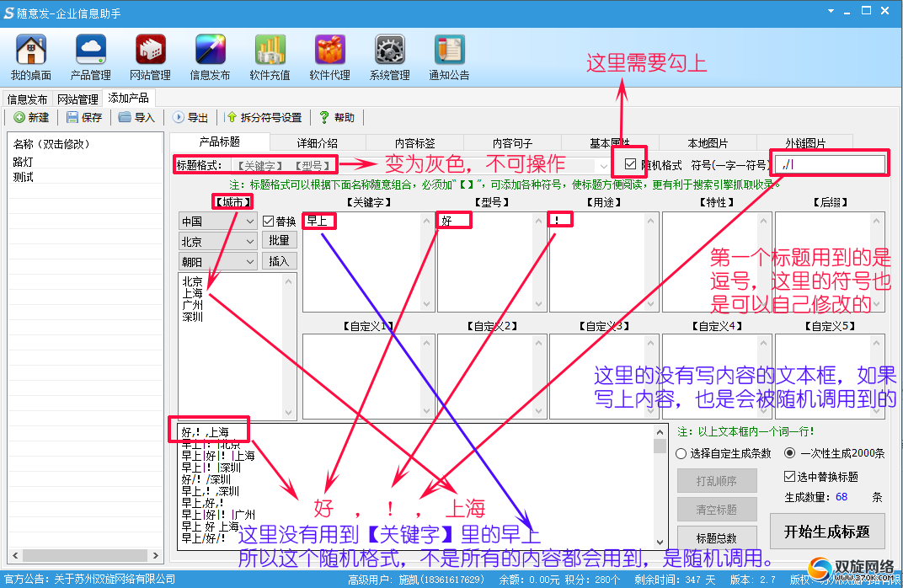Click into the 自定义2 text box
Image resolution: width=903 pixels, height=588 pixels.
click(x=490, y=376)
